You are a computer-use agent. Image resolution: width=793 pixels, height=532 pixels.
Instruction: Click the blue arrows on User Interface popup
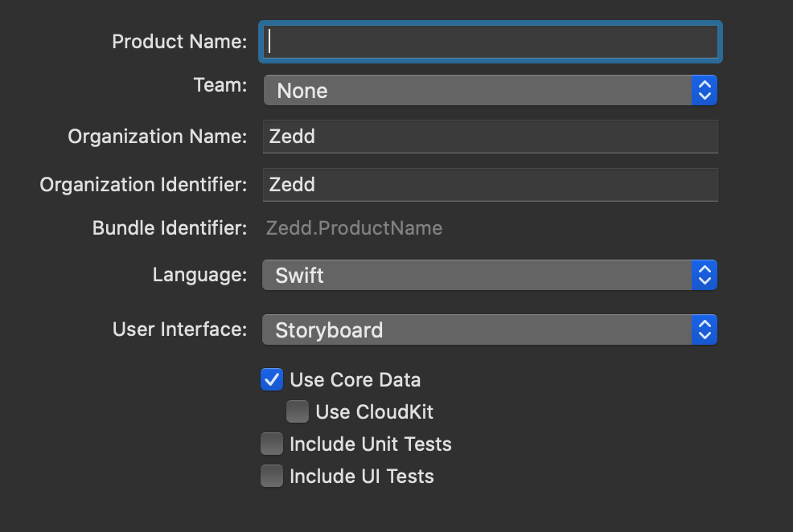(704, 330)
